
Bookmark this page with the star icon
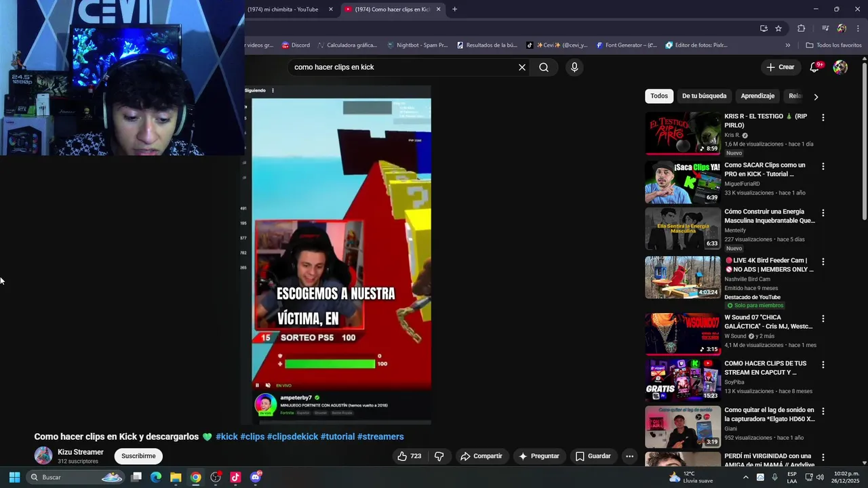pos(778,28)
